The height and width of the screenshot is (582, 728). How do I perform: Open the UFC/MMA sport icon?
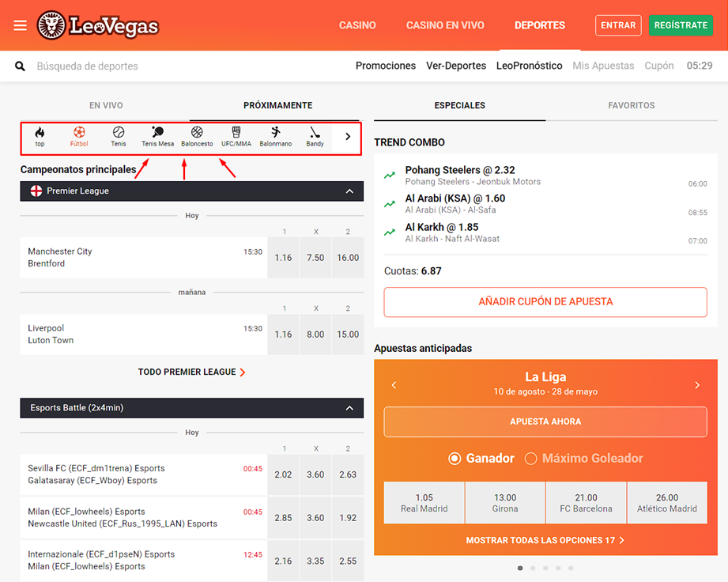coord(236,137)
